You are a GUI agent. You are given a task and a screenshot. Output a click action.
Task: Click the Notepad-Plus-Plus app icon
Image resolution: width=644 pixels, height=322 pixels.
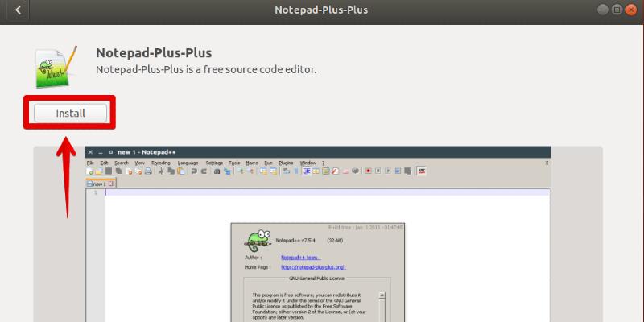[56, 67]
